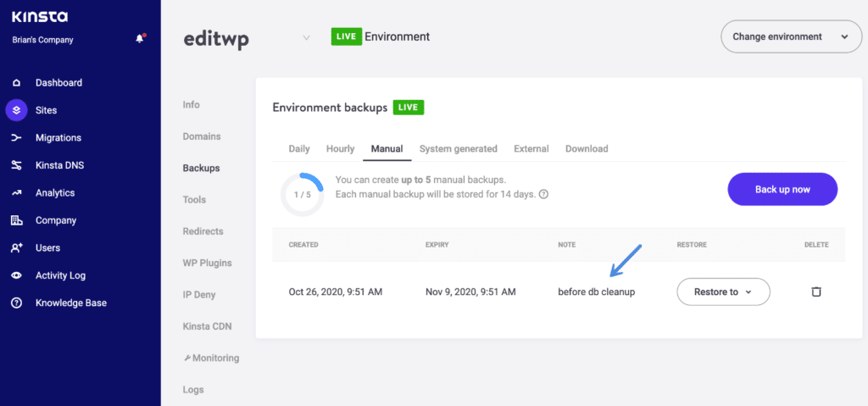Click the Oct 26, 2020, 9:51 AM date
This screenshot has width=868, height=406.
(x=336, y=292)
